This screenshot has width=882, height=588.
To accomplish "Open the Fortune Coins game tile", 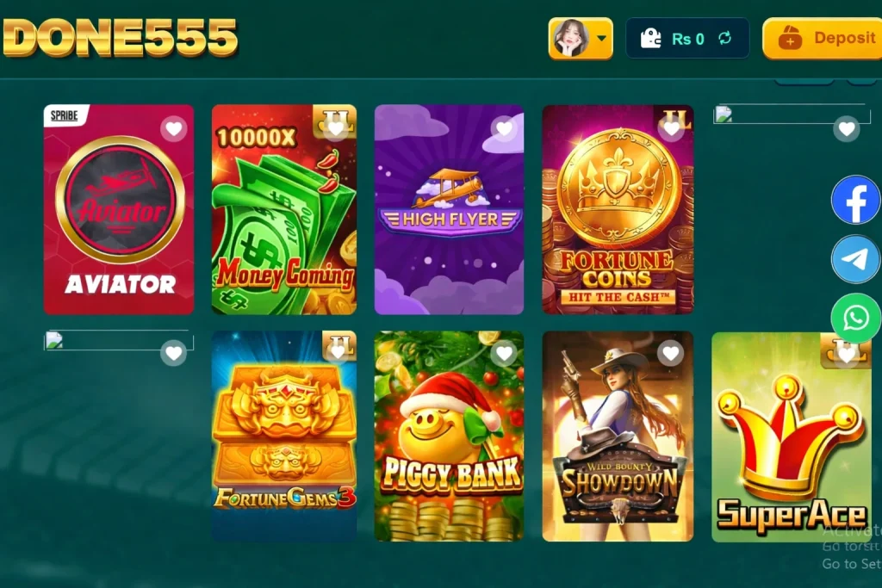I will coord(618,210).
